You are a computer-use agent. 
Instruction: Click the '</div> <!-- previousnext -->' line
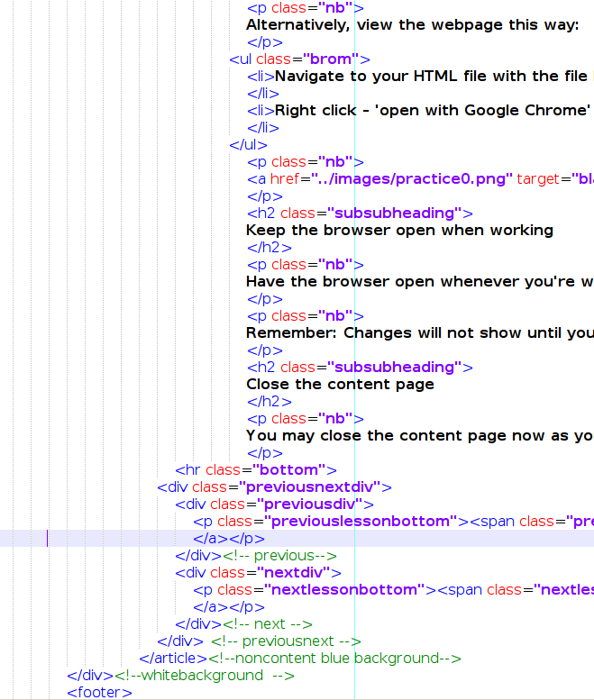pos(259,641)
